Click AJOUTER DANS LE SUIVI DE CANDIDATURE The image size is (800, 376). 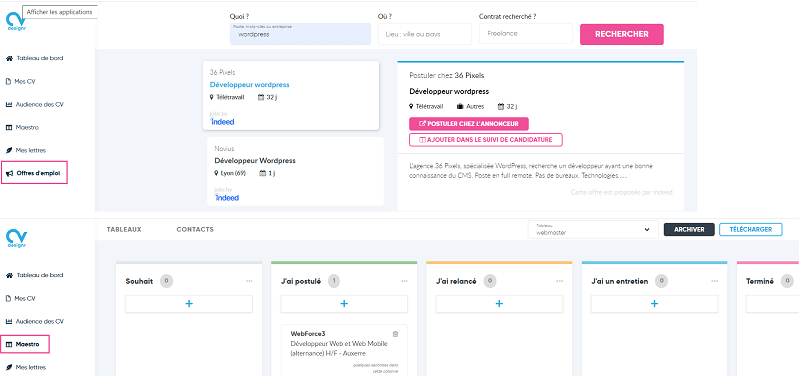pyautogui.click(x=486, y=140)
